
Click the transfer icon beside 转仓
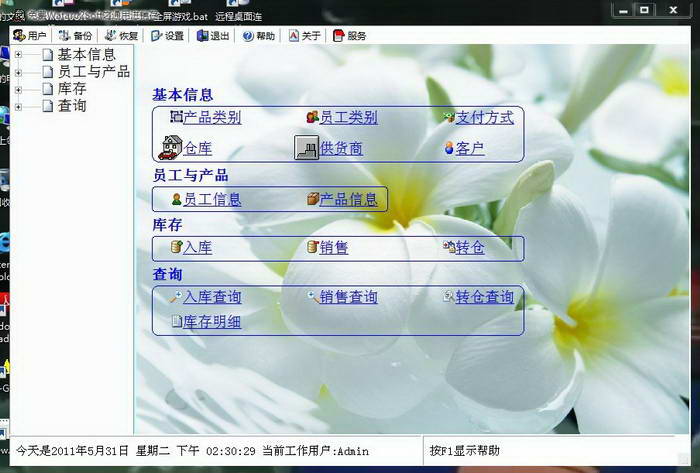tap(449, 247)
